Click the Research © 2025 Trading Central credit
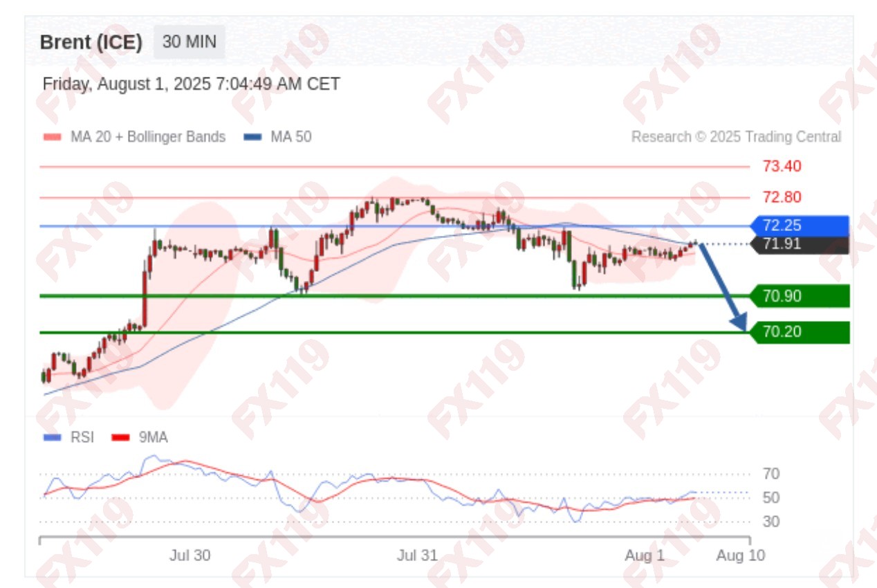877x588 pixels. (x=736, y=137)
